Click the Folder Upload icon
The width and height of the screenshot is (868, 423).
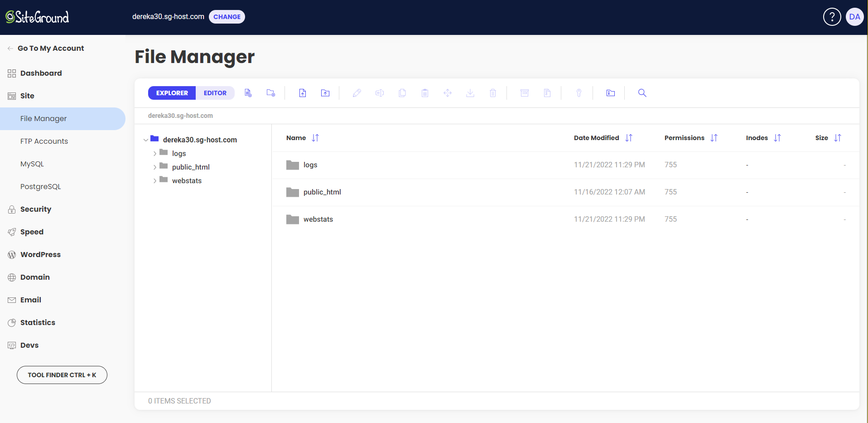point(325,93)
